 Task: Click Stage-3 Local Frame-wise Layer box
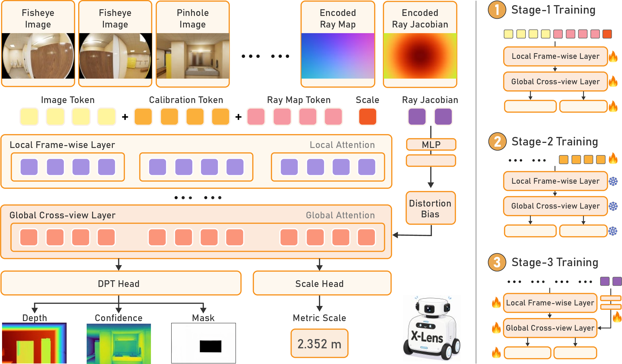click(550, 303)
